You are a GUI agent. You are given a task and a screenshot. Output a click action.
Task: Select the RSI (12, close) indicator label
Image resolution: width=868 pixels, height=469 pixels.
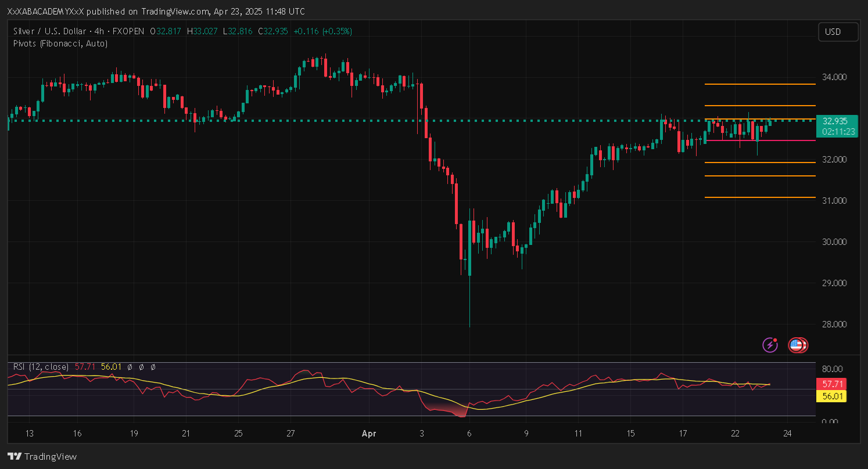coord(41,367)
